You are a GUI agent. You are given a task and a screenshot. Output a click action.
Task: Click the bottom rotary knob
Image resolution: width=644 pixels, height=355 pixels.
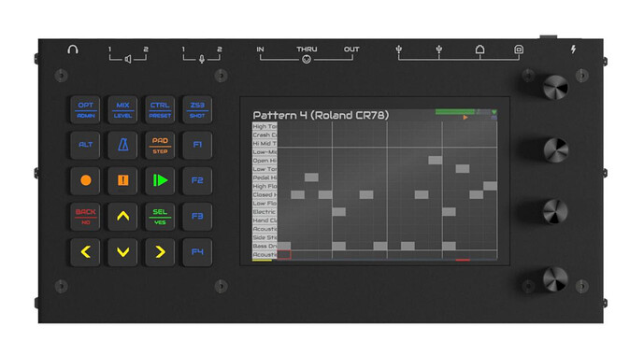(555, 279)
